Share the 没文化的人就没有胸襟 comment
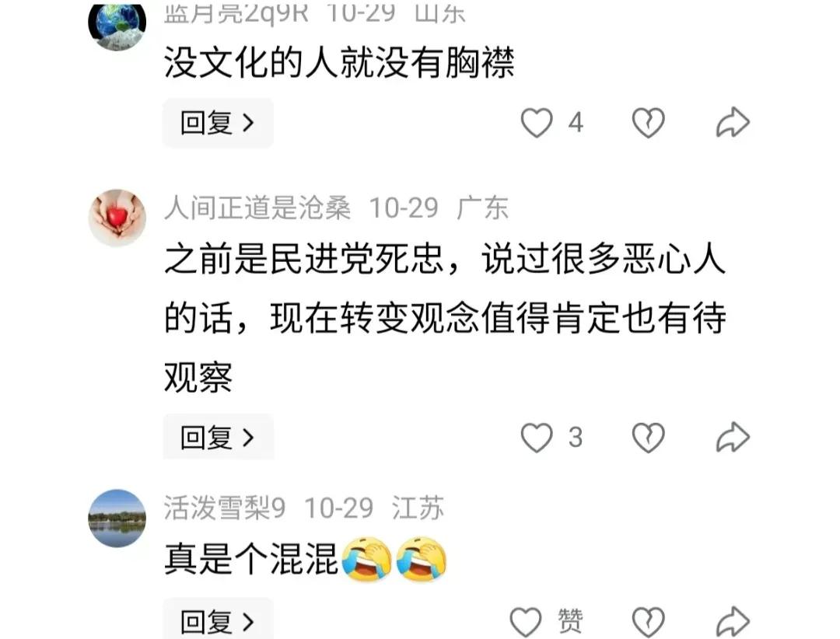The width and height of the screenshot is (840, 639). 733,123
